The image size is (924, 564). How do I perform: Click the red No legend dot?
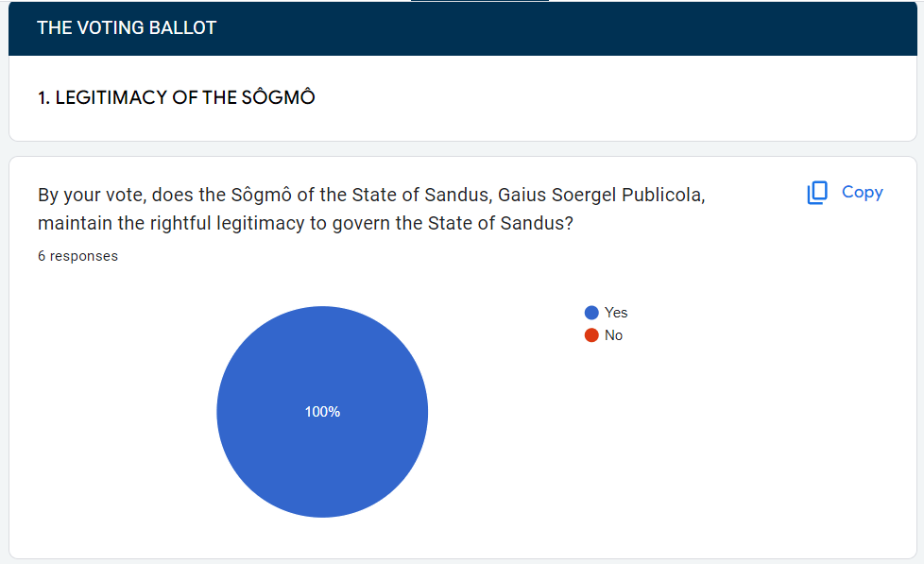click(x=591, y=335)
